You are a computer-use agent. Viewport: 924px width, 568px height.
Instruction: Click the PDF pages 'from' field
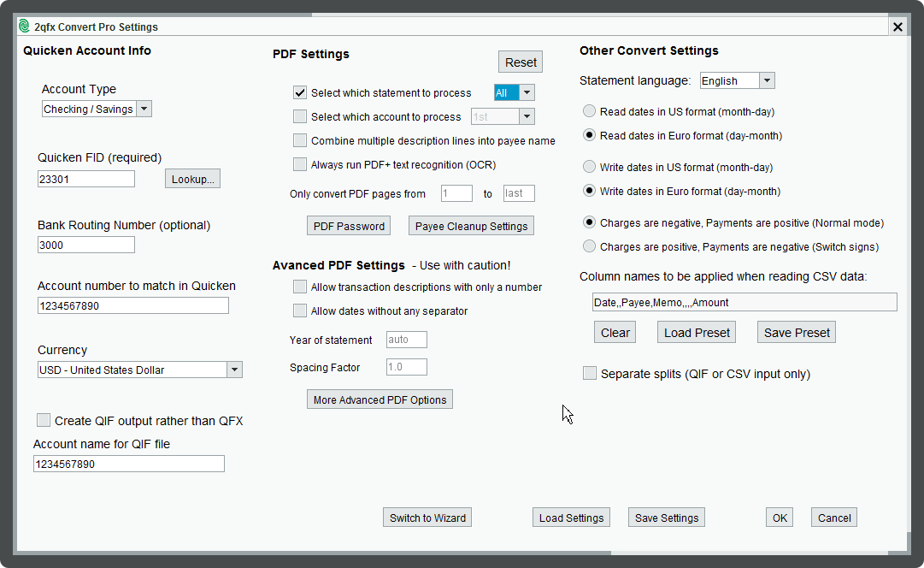[x=456, y=193]
